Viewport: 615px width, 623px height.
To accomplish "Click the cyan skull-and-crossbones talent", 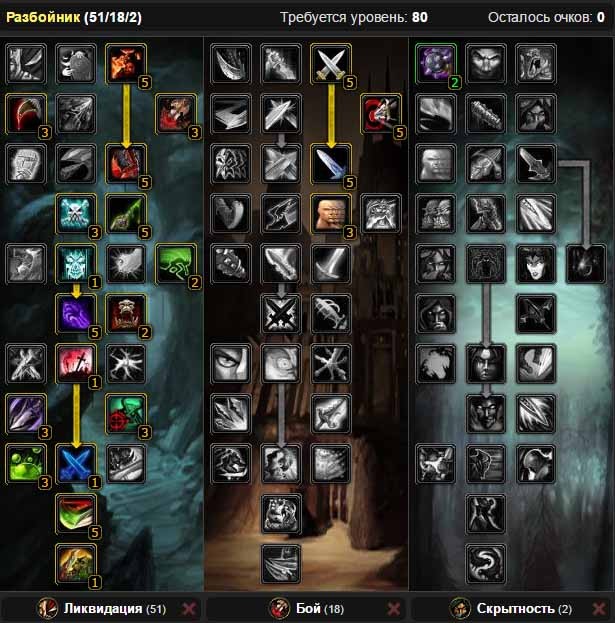I will 76,214.
